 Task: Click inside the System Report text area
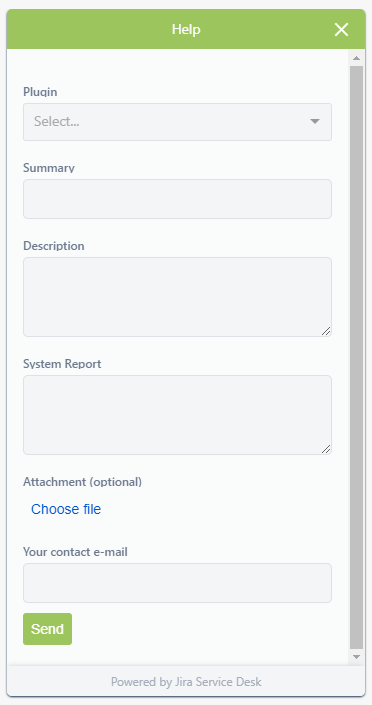[x=177, y=415]
